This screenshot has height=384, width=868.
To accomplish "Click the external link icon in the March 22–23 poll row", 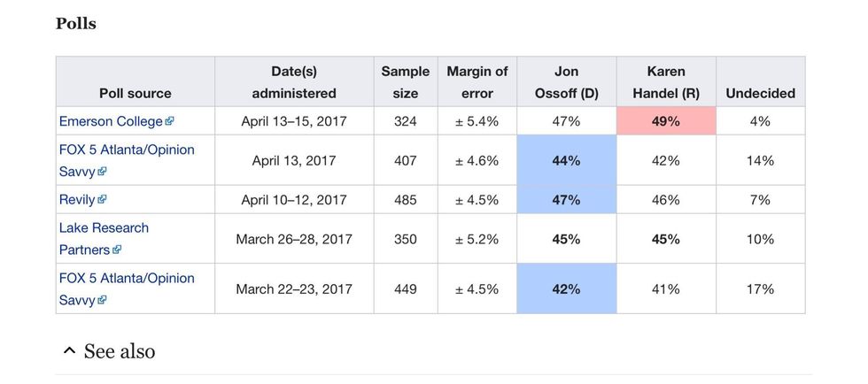I will (x=102, y=301).
